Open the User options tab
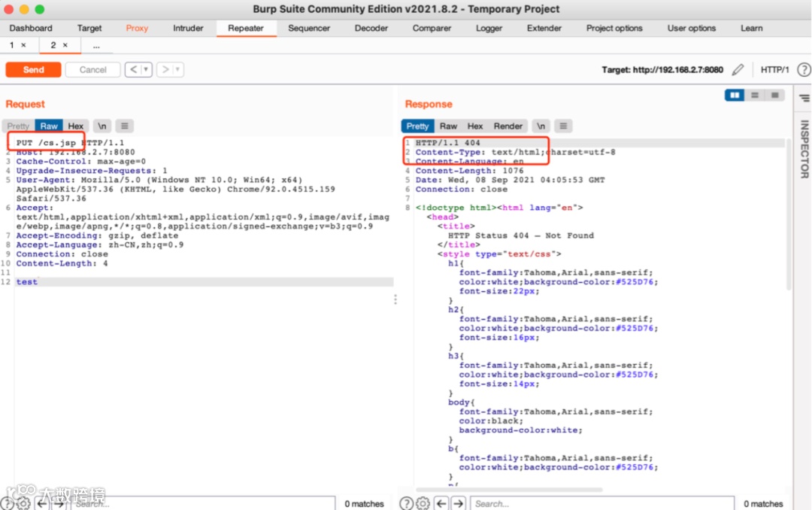Image resolution: width=812 pixels, height=510 pixels. pos(692,28)
